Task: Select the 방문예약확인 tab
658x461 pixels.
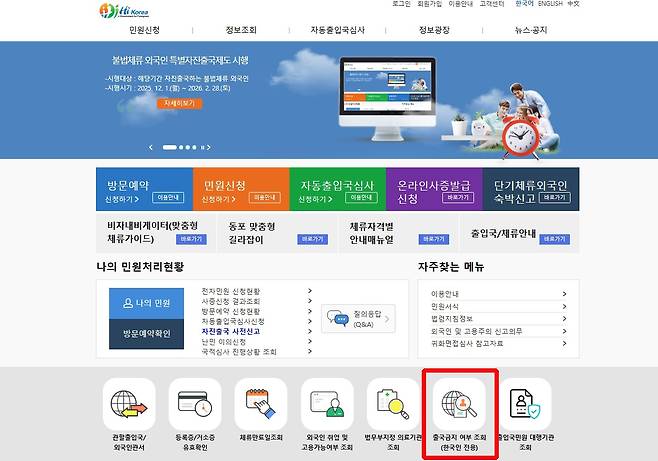Action: click(146, 333)
